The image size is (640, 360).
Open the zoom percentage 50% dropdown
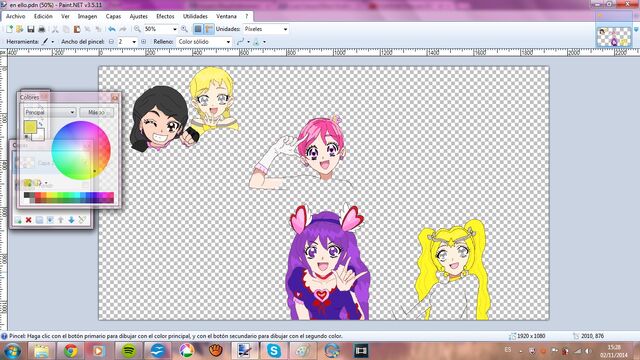[160, 29]
